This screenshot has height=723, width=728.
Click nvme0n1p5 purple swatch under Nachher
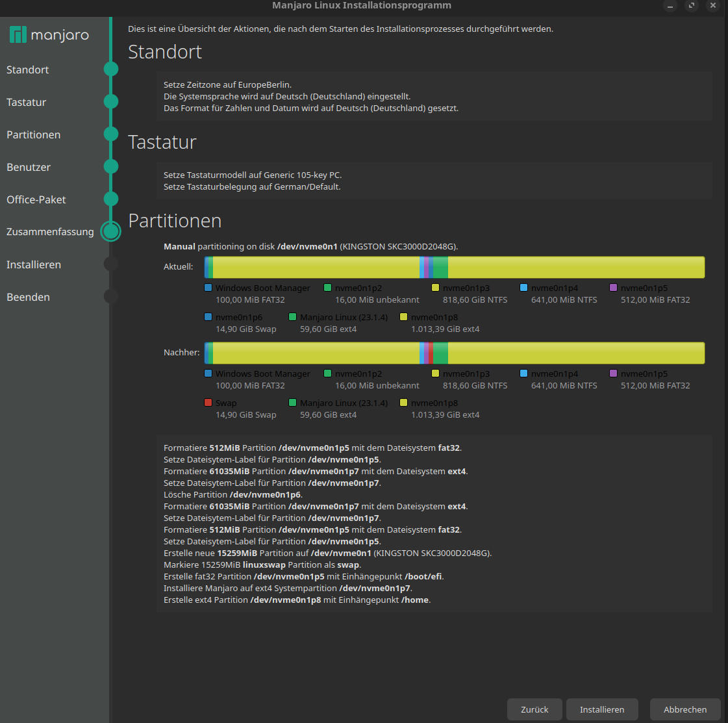(613, 374)
